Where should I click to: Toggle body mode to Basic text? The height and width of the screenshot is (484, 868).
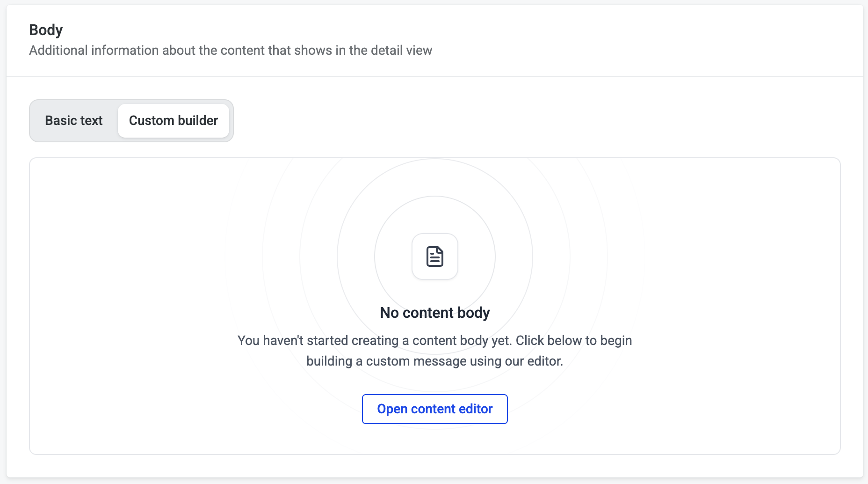(x=73, y=121)
